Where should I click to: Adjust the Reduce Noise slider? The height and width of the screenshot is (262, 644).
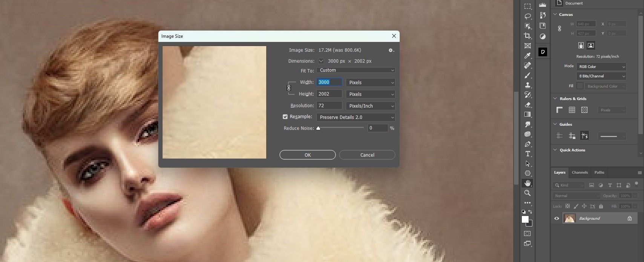click(318, 128)
